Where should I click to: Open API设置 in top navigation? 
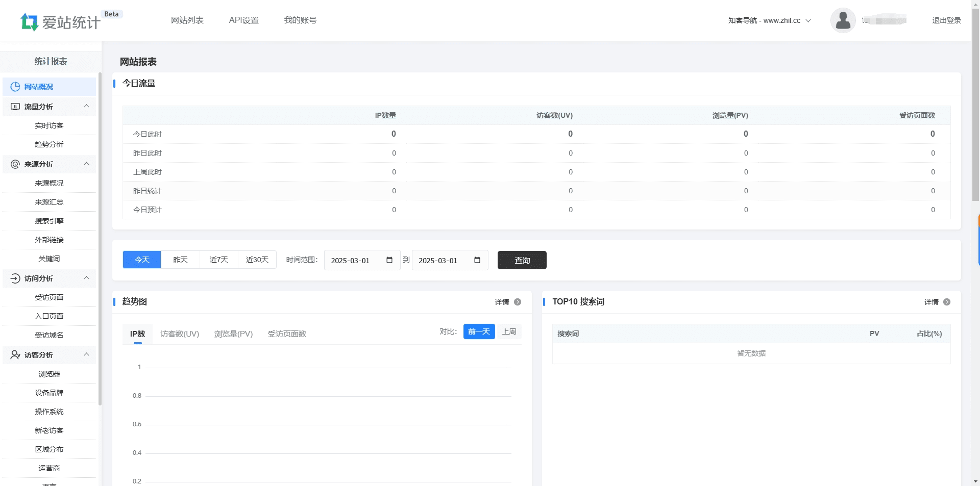point(243,20)
